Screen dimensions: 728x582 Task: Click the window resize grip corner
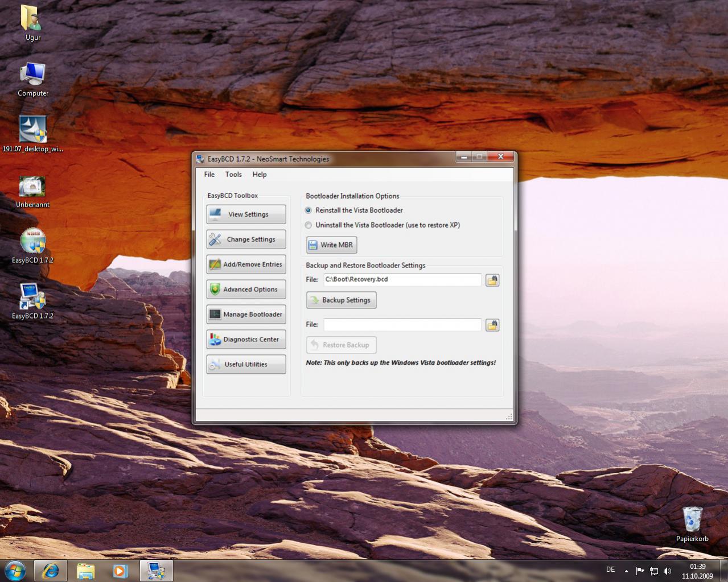point(509,417)
